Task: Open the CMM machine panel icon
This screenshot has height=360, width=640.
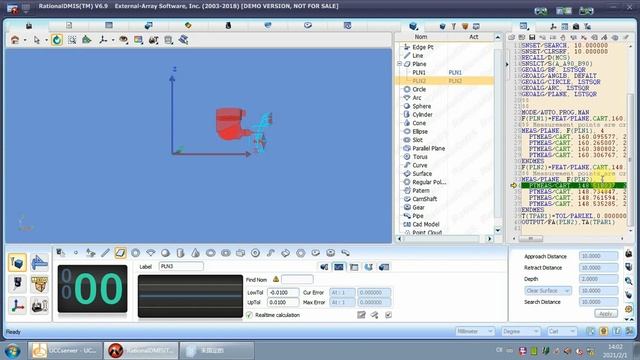Action: pos(39,305)
